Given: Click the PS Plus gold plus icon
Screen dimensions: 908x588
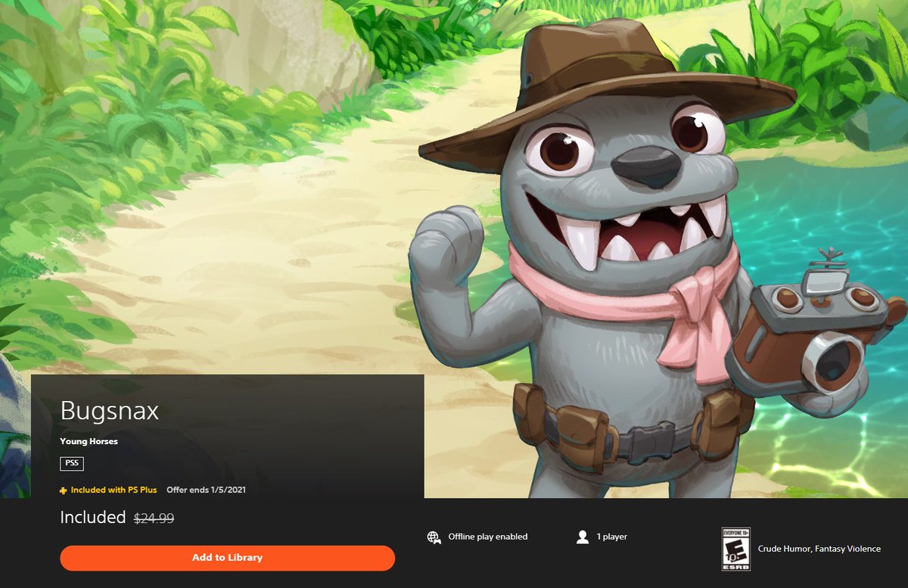Looking at the screenshot, I should click(64, 490).
